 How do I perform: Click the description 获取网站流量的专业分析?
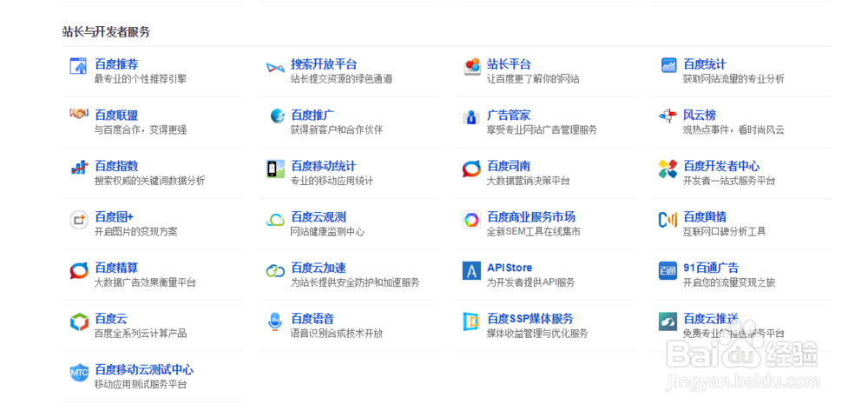(x=733, y=79)
